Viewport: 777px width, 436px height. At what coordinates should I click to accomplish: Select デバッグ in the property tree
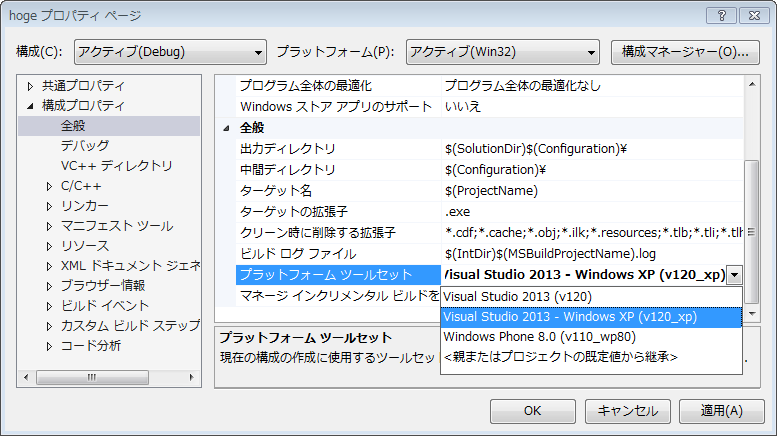tap(85, 146)
